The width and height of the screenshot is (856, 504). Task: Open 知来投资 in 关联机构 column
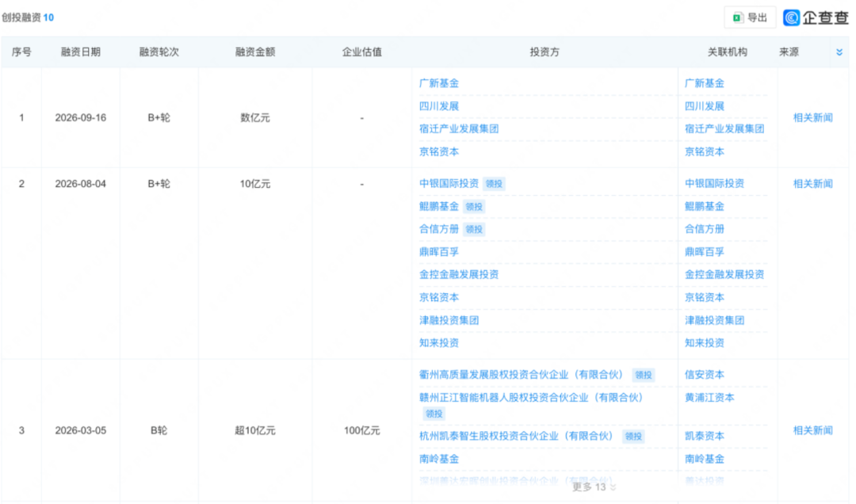705,343
